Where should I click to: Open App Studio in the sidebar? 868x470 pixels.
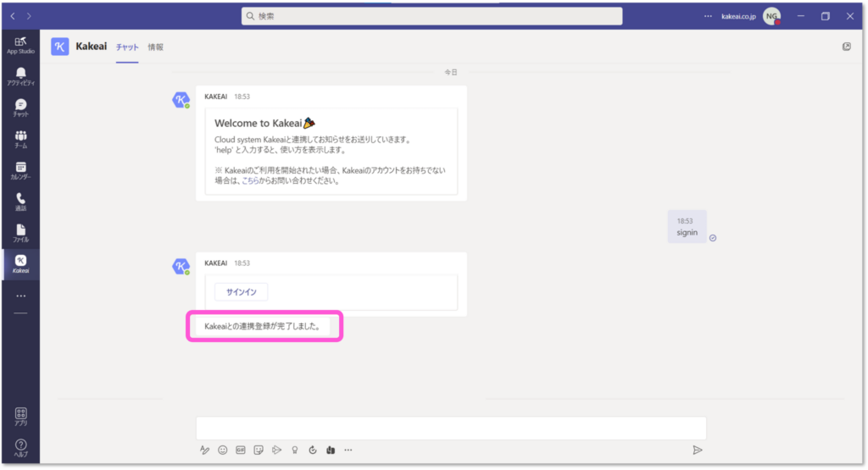(x=20, y=46)
